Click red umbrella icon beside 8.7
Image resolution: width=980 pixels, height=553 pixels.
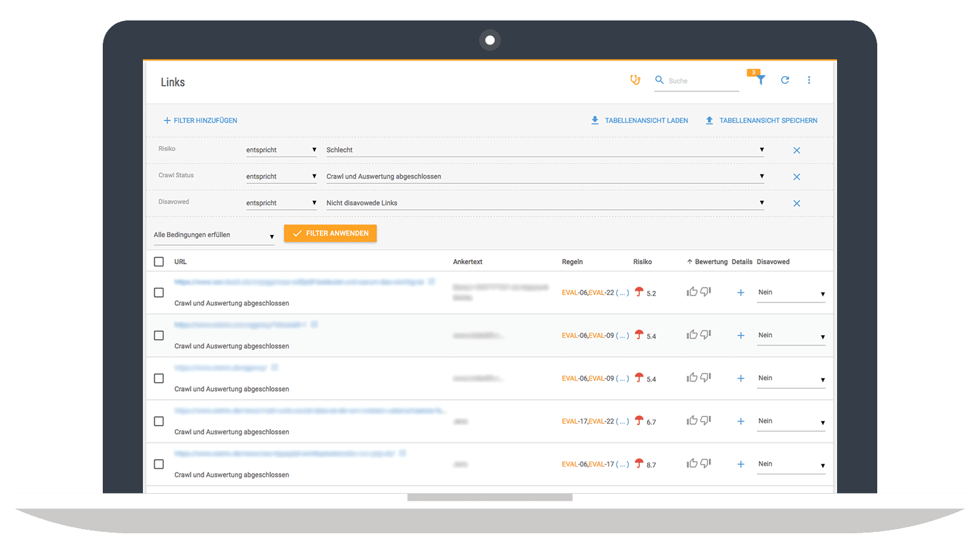[639, 464]
